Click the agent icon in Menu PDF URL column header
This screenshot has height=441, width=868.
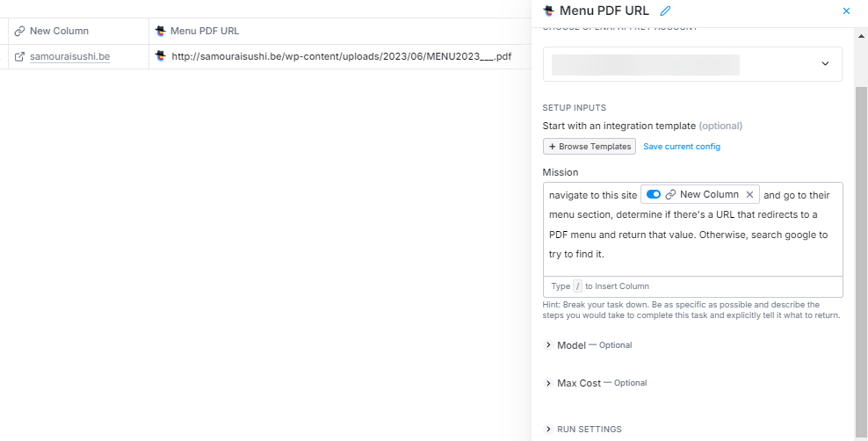point(161,31)
